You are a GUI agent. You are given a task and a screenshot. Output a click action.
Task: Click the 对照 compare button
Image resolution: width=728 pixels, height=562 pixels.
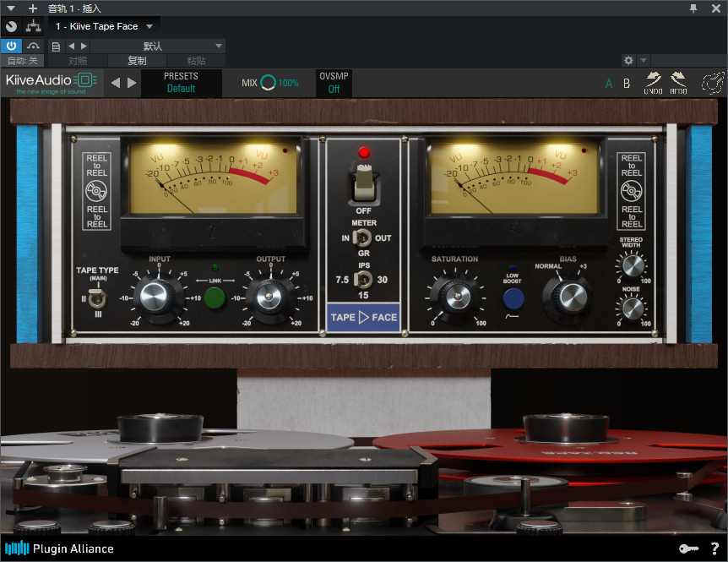click(78, 61)
